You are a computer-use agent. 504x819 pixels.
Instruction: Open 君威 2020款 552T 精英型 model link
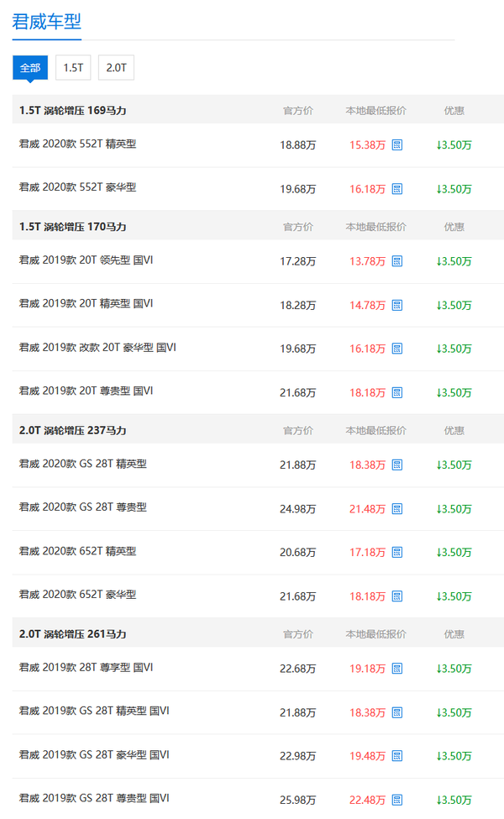tap(78, 144)
